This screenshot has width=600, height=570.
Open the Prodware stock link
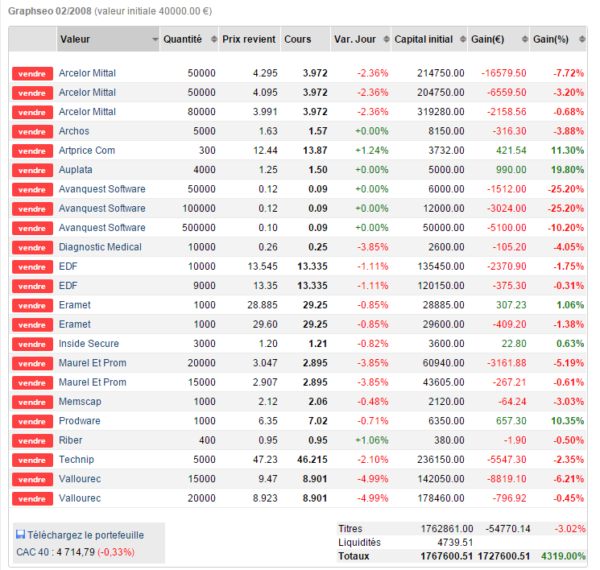pyautogui.click(x=80, y=421)
